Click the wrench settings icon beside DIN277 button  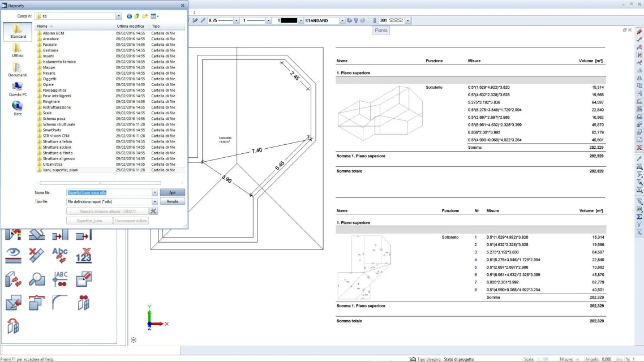click(153, 211)
